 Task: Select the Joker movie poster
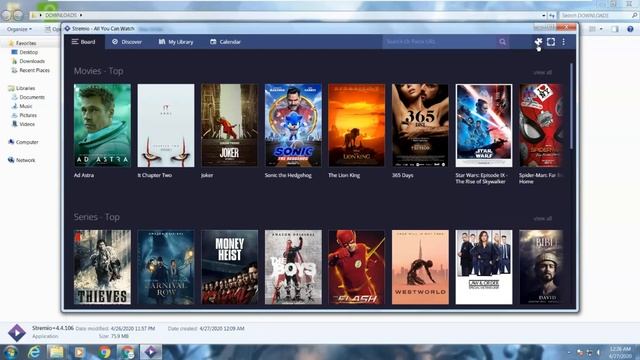(x=229, y=125)
